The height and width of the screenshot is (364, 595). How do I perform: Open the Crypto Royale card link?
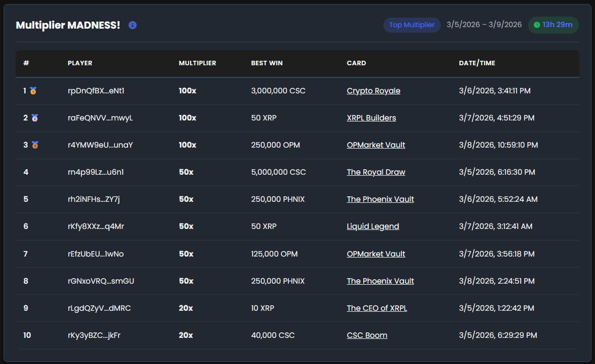tap(373, 91)
